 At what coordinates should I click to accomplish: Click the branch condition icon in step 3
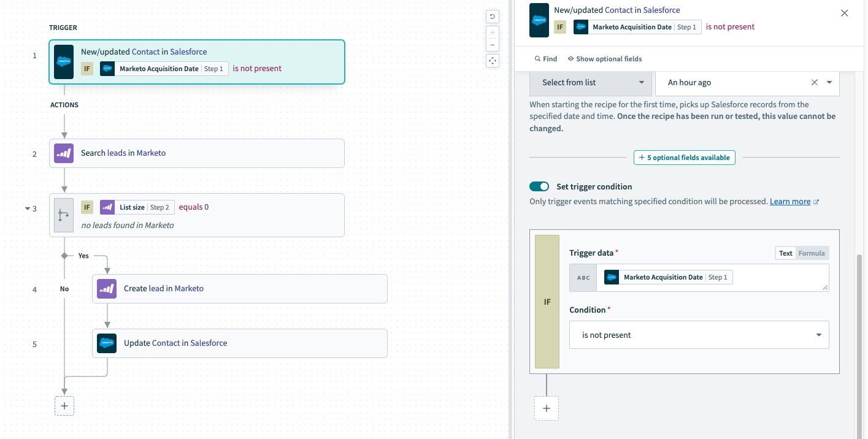pyautogui.click(x=64, y=215)
